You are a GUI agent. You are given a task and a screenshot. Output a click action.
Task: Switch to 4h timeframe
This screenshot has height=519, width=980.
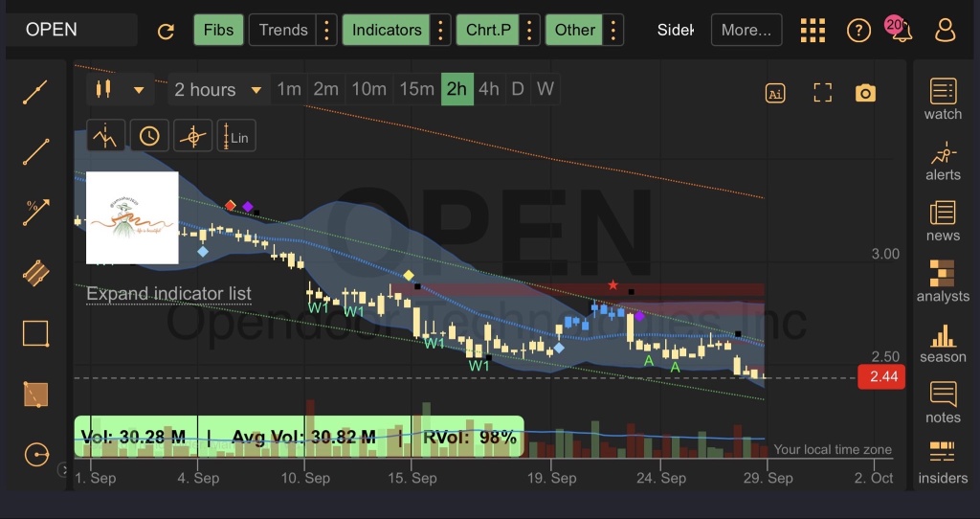point(489,89)
